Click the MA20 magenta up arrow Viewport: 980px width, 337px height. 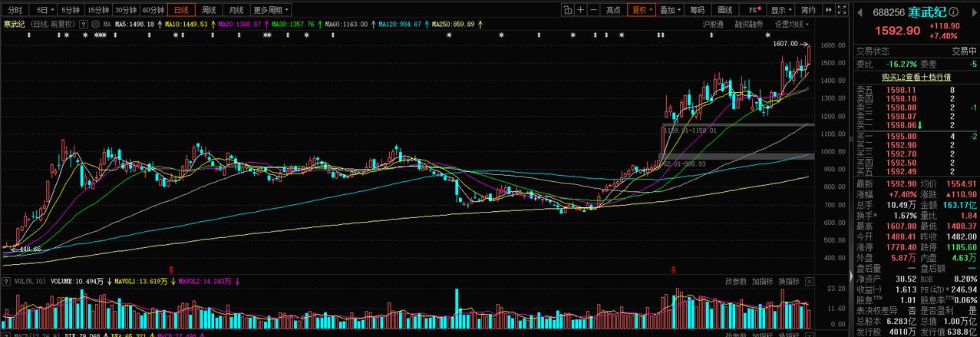tap(266, 25)
